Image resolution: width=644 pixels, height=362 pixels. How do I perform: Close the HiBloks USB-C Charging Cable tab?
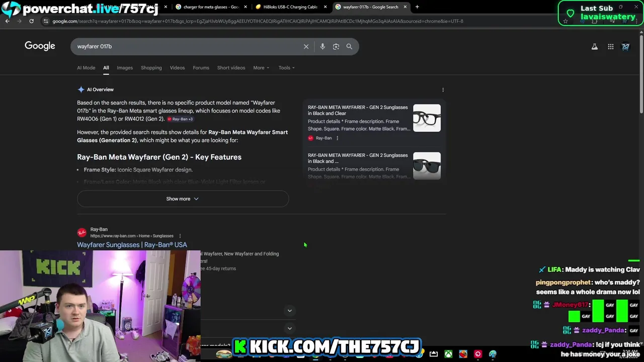click(x=325, y=7)
